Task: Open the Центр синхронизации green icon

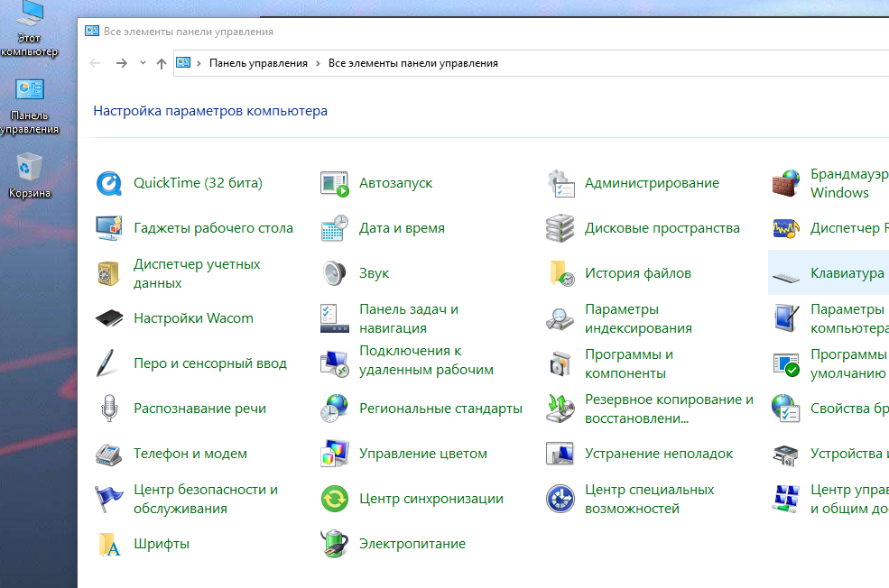Action: point(335,499)
